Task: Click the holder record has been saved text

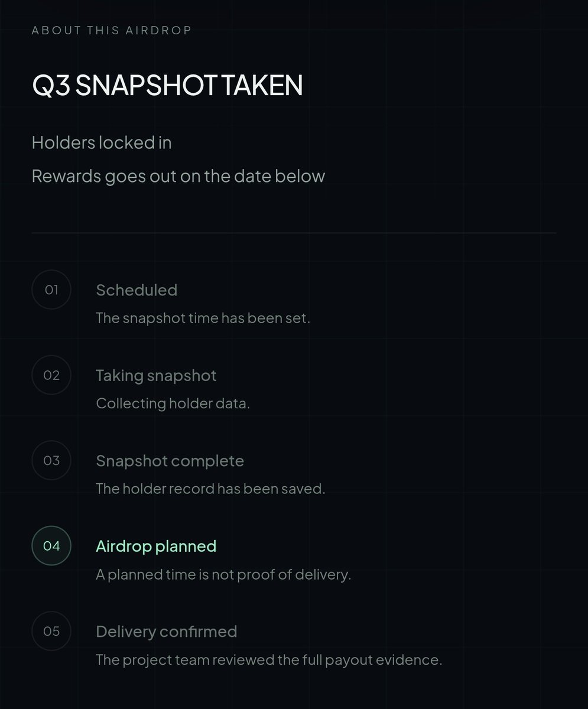Action: [x=210, y=489]
